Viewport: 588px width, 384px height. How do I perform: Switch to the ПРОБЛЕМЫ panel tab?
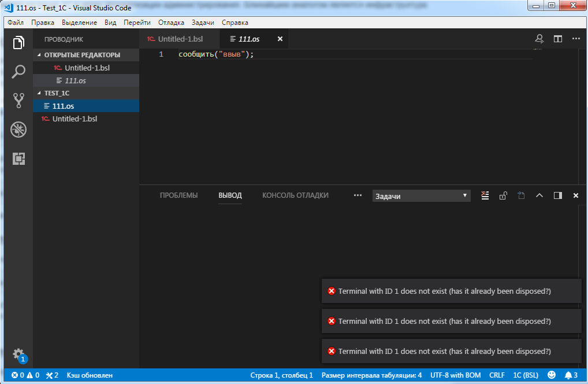[178, 195]
